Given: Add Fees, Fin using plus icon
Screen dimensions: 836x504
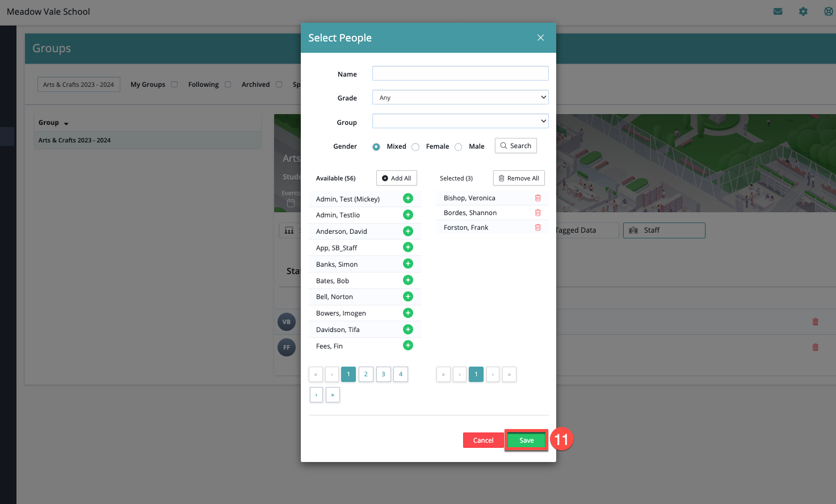Looking at the screenshot, I should pyautogui.click(x=408, y=346).
